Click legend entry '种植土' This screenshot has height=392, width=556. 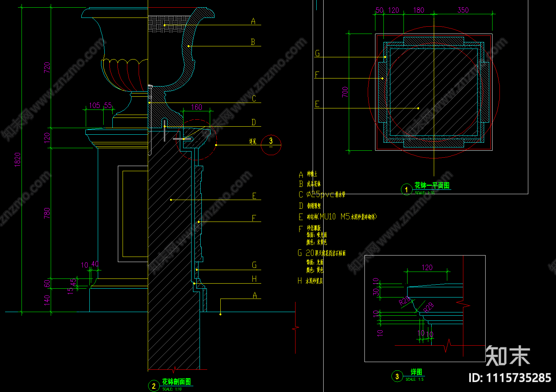tap(312, 174)
